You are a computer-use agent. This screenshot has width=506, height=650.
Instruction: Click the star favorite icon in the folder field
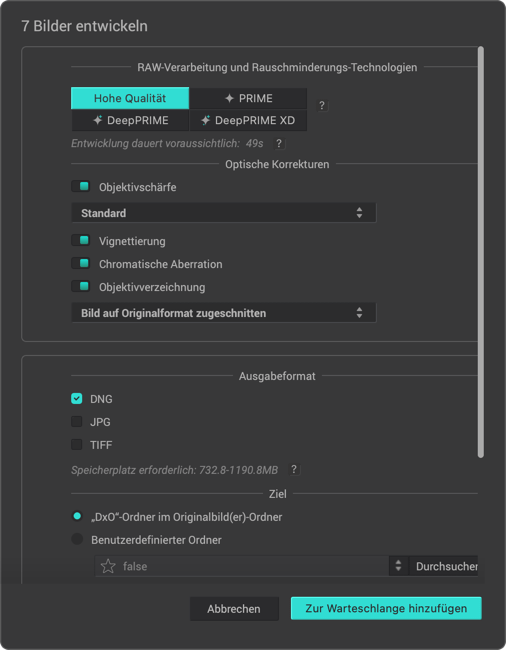tap(108, 566)
